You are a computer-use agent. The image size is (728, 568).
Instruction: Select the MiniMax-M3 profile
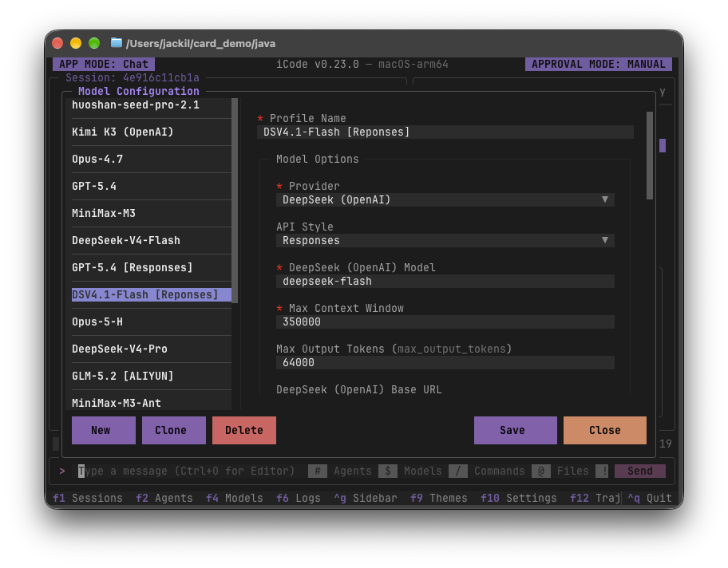pyautogui.click(x=152, y=214)
